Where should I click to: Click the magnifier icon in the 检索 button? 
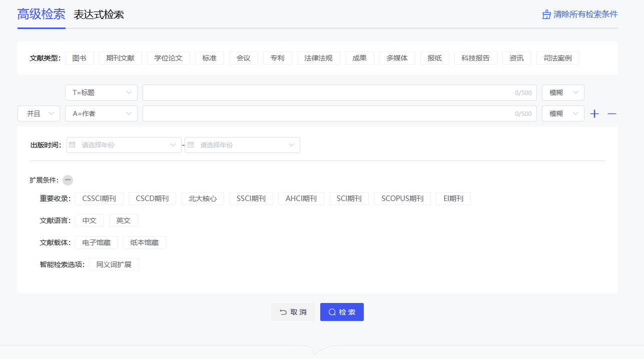click(x=332, y=311)
